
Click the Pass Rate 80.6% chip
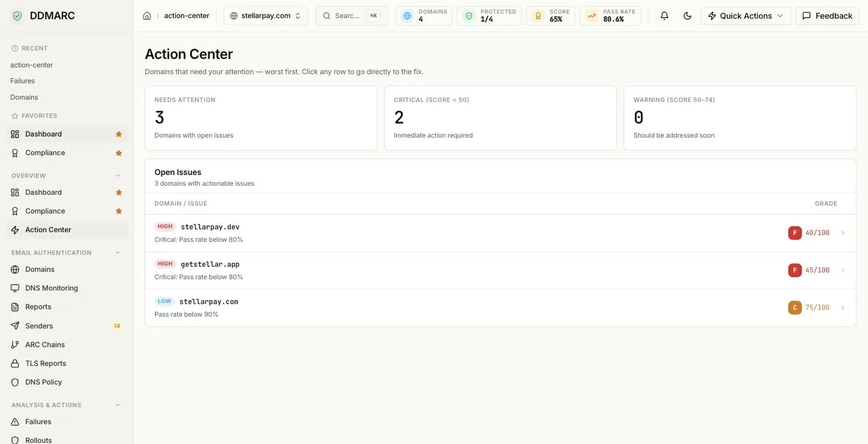610,16
